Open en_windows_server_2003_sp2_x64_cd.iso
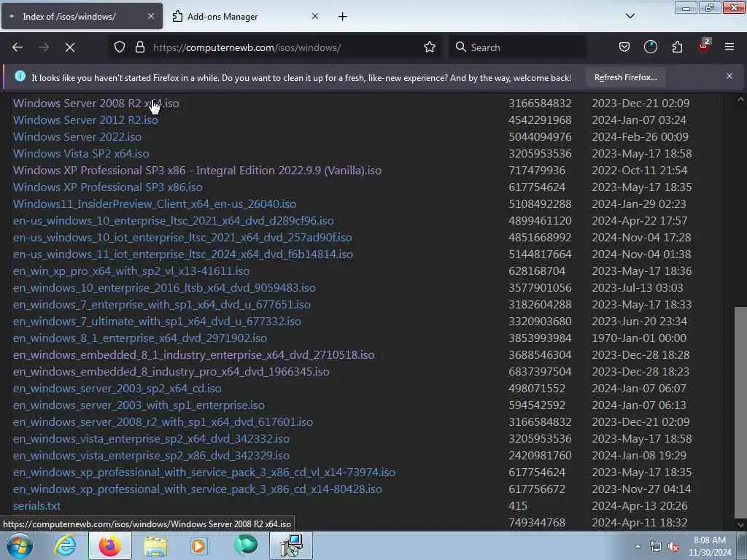This screenshot has height=560, width=747. (x=117, y=388)
